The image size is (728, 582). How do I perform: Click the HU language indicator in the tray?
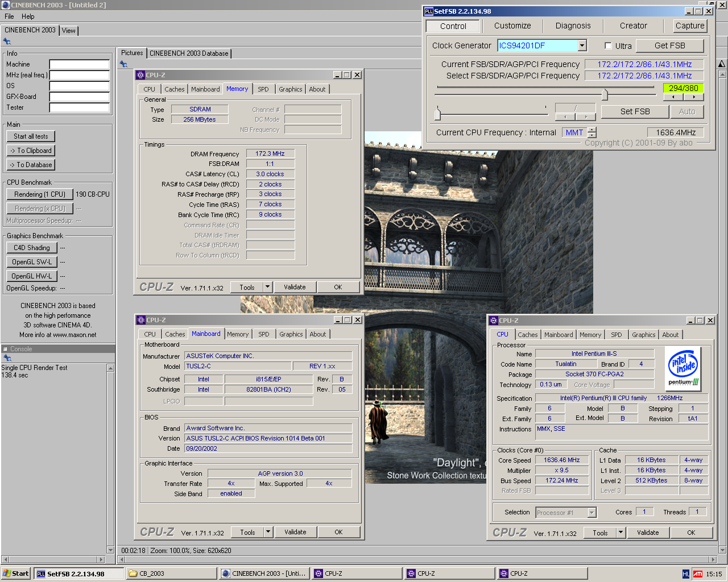(686, 574)
